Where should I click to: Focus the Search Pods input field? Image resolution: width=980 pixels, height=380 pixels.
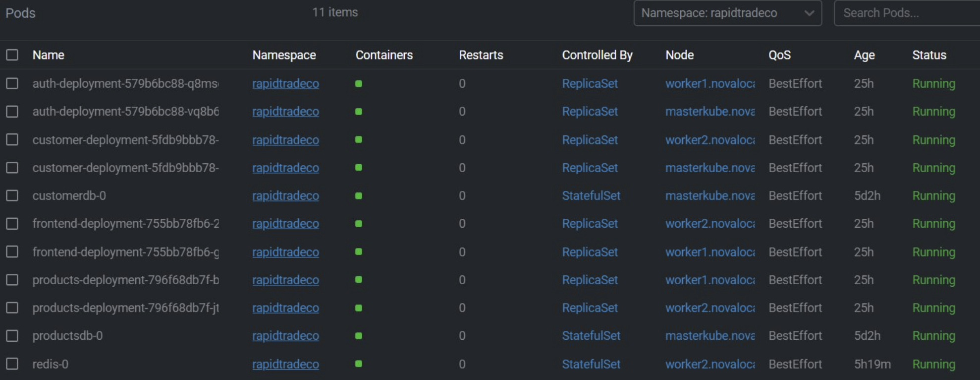[907, 13]
